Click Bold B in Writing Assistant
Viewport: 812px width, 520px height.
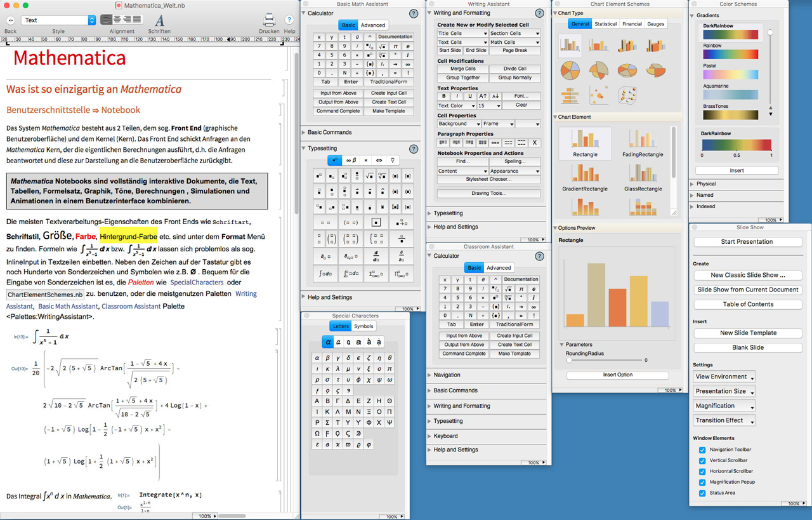pos(444,97)
